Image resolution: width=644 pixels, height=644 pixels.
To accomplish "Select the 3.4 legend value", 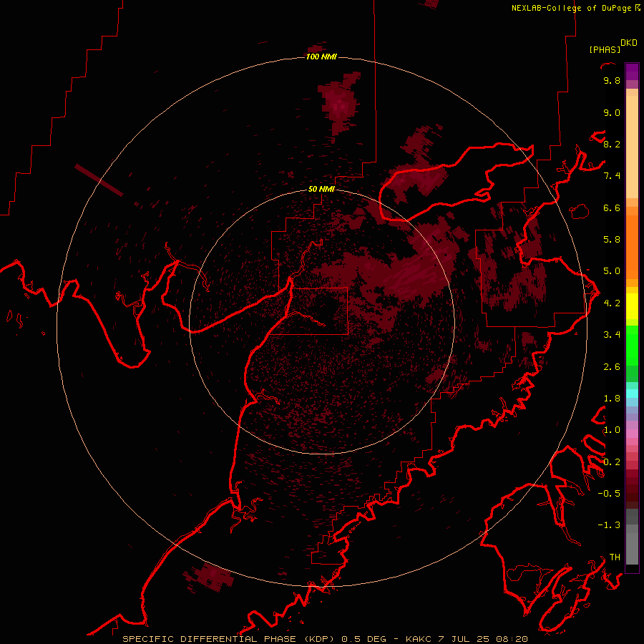I will coord(612,335).
